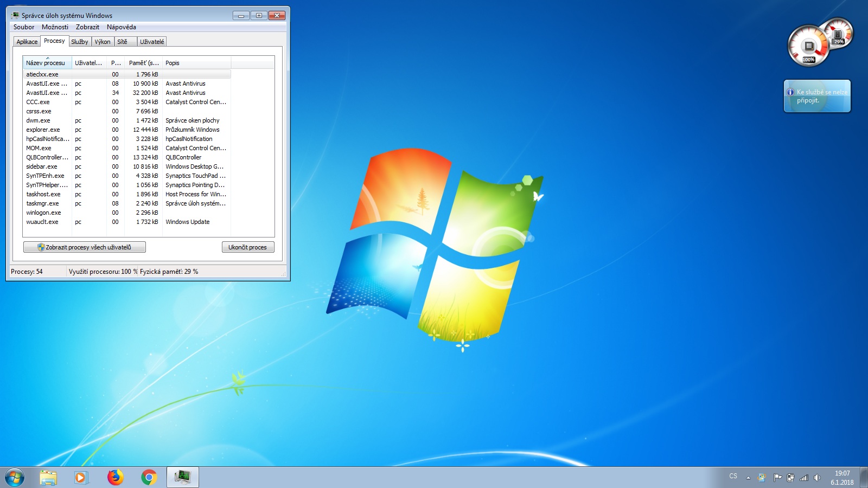The width and height of the screenshot is (868, 488).
Task: Open the Nápověda menu
Action: click(x=122, y=27)
